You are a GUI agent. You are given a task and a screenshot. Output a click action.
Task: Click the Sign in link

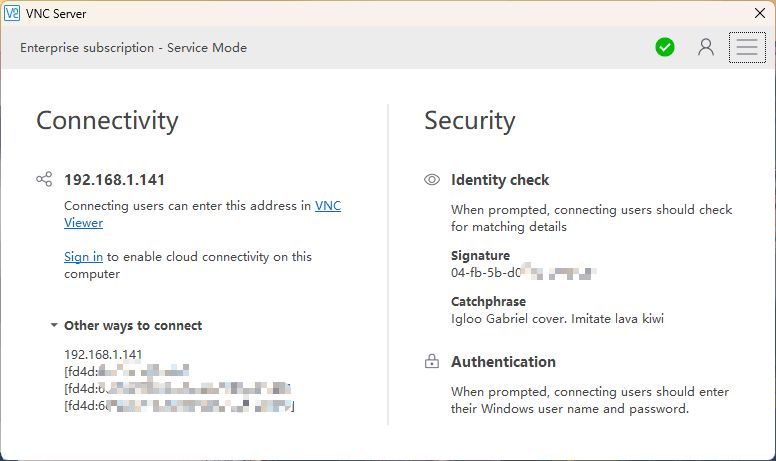(83, 257)
